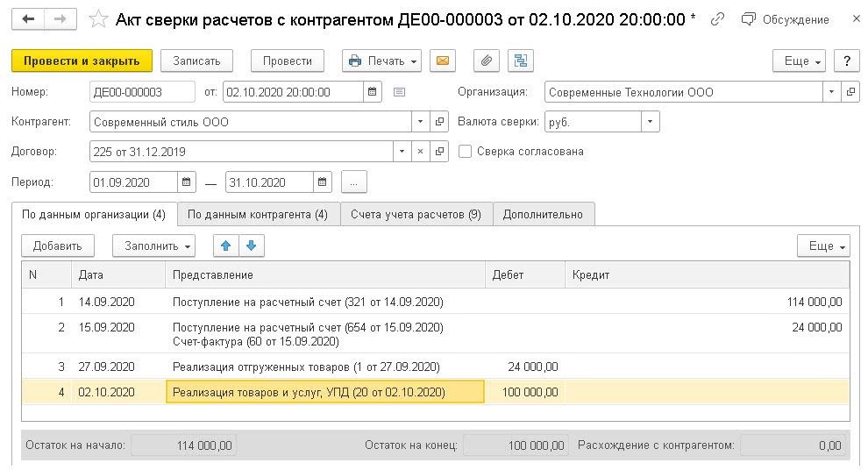868x470 pixels.
Task: Switch to 'По данным контрагента (4)' tab
Action: 258,214
